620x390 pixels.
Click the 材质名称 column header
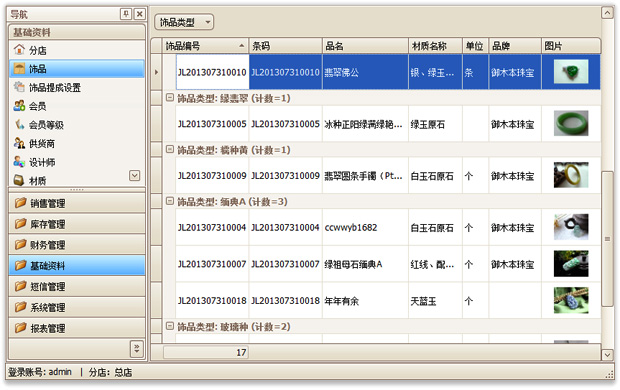tap(435, 46)
